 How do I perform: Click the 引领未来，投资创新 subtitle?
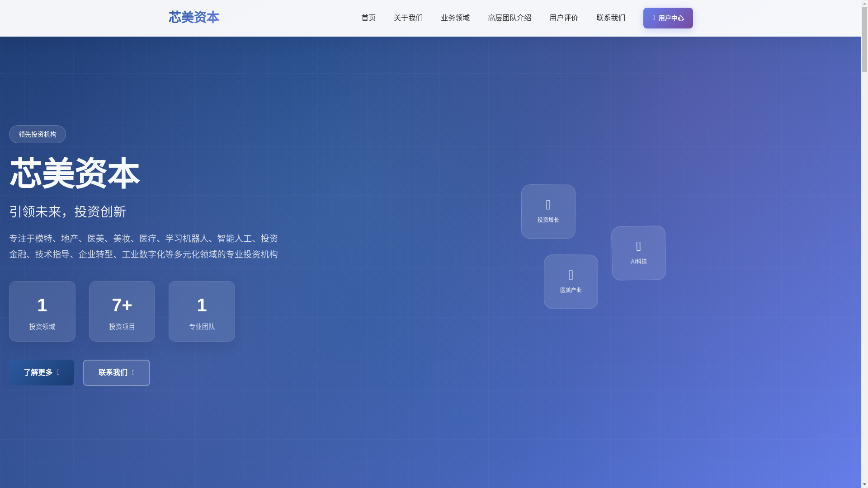[68, 211]
